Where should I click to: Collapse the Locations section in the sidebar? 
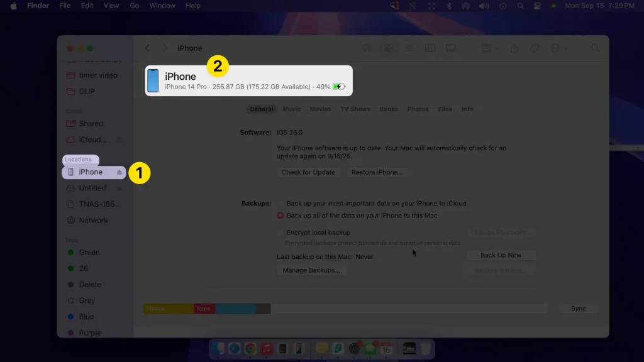[x=80, y=159]
